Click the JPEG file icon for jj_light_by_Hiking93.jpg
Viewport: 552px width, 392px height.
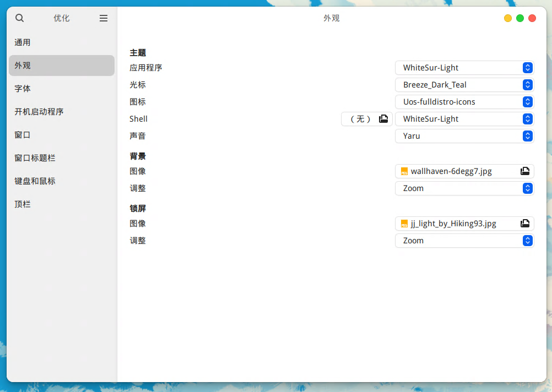pyautogui.click(x=404, y=224)
